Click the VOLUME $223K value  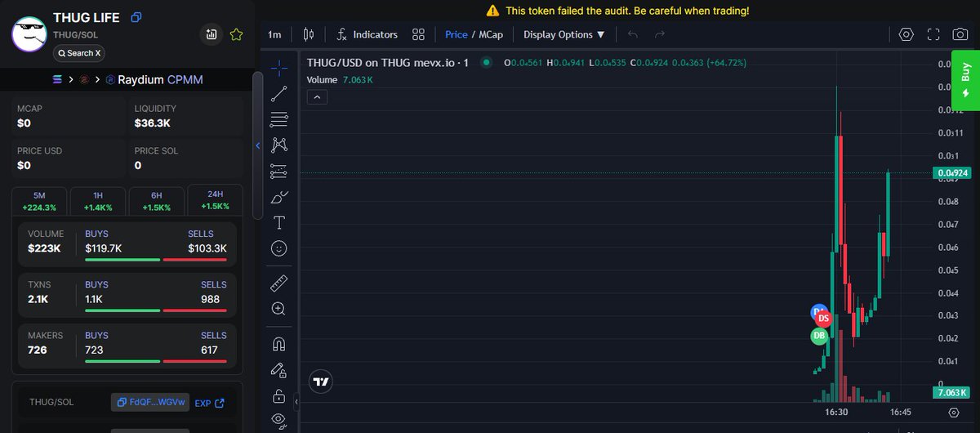coord(44,248)
